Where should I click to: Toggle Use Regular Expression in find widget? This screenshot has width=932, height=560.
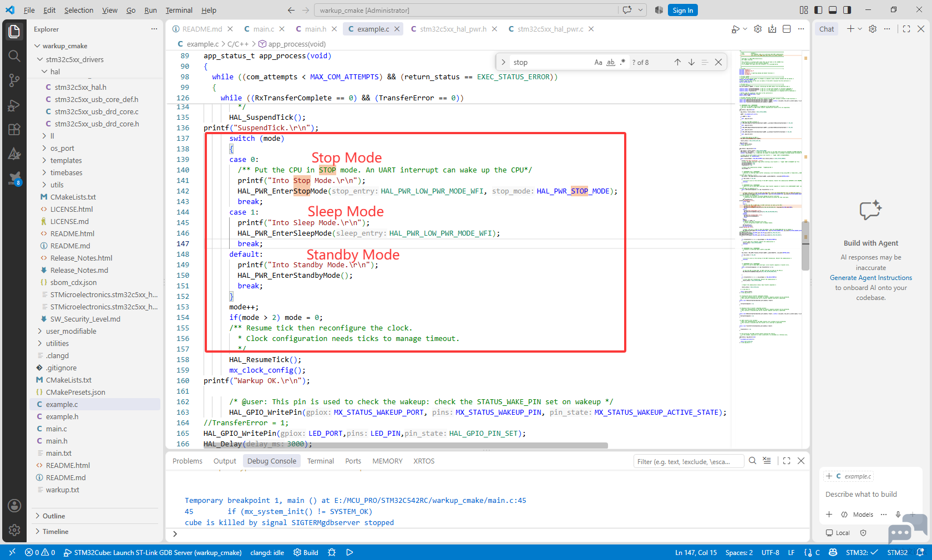tap(622, 62)
